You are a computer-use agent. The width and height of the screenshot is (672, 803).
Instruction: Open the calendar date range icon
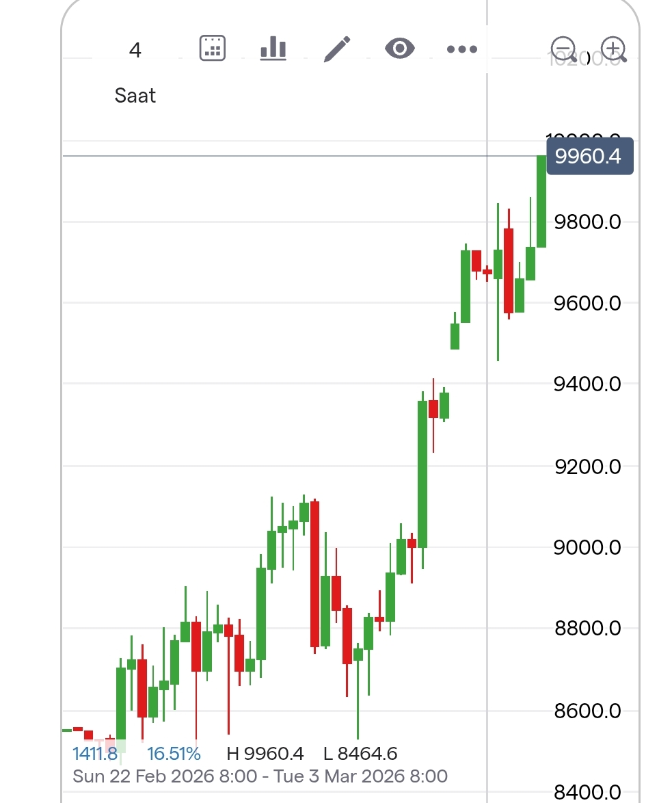(x=213, y=49)
